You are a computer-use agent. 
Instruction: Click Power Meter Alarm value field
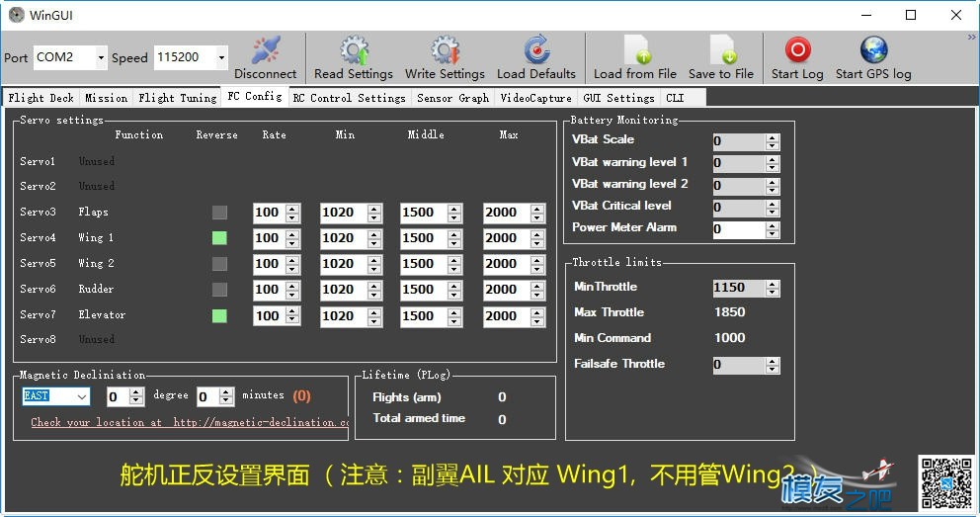[x=739, y=229]
